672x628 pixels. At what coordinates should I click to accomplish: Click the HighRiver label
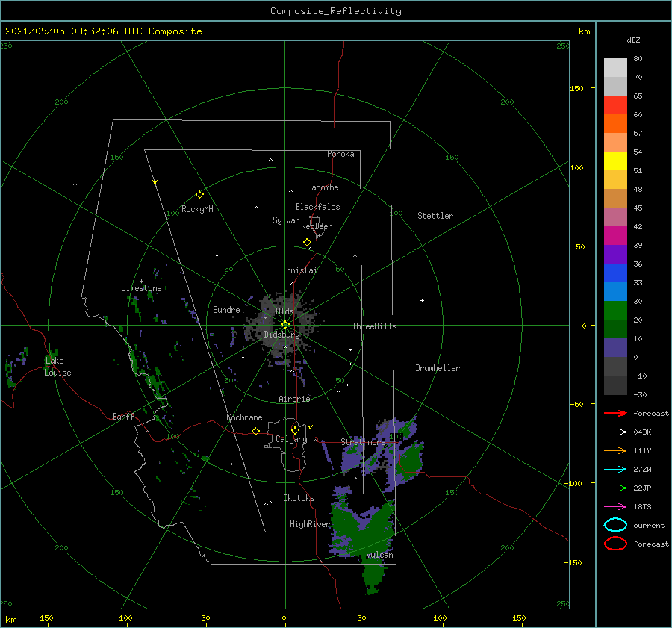(309, 524)
